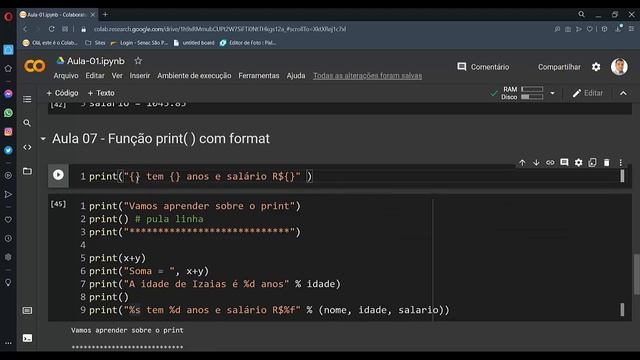The image size is (640, 360).
Task: Open the Login - Senac São P... bookmark
Action: pos(139,42)
